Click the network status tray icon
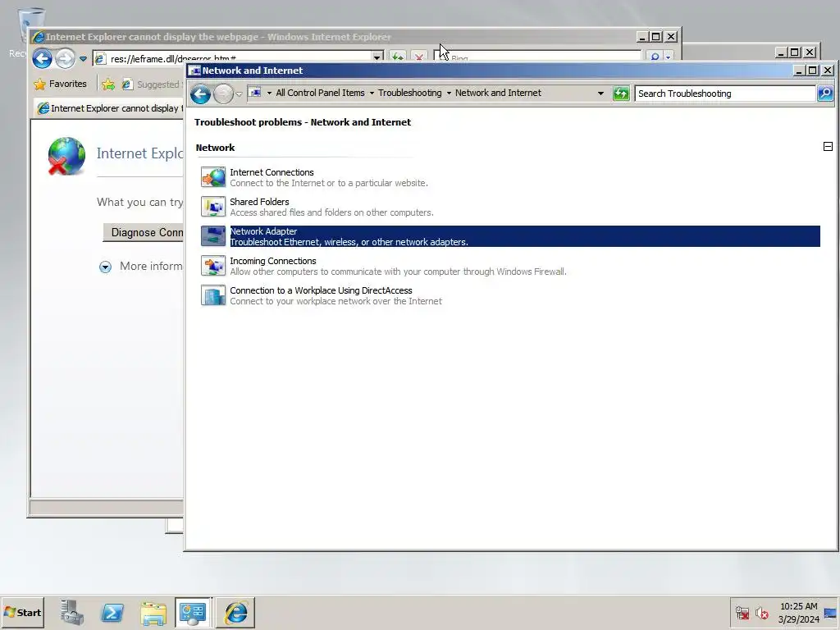This screenshot has width=840, height=630. (x=742, y=612)
